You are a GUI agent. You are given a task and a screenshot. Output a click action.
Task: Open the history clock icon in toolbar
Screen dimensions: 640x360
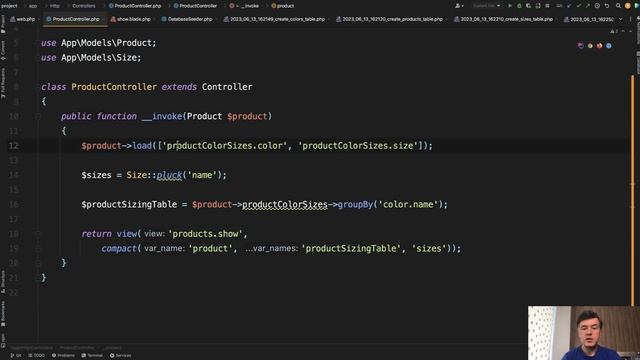point(597,6)
